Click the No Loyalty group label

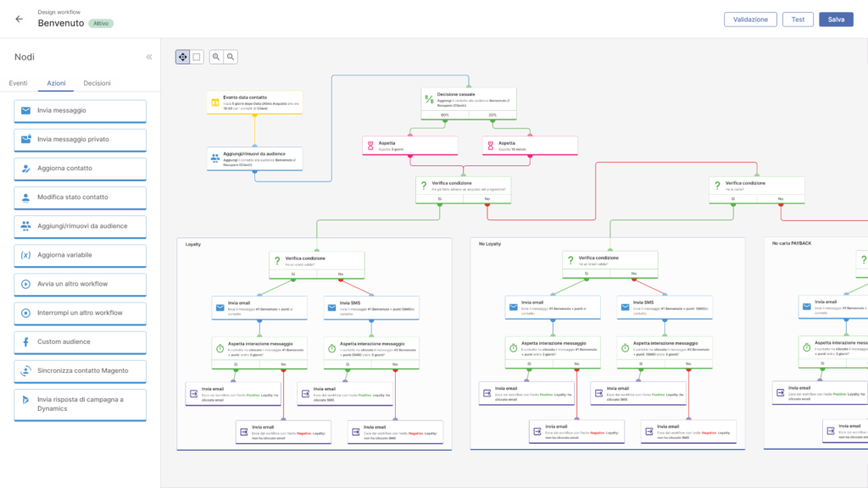pyautogui.click(x=490, y=243)
